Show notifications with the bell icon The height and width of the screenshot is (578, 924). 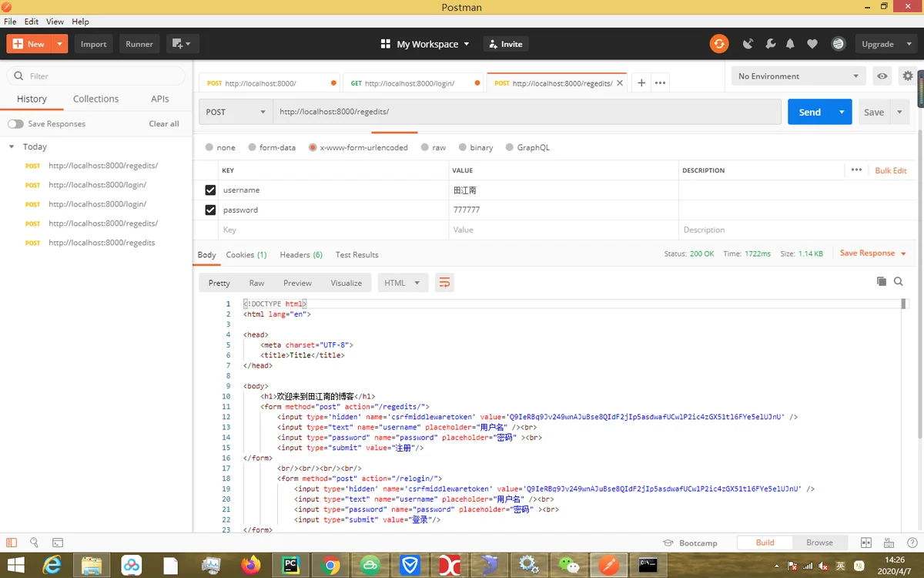(x=790, y=44)
